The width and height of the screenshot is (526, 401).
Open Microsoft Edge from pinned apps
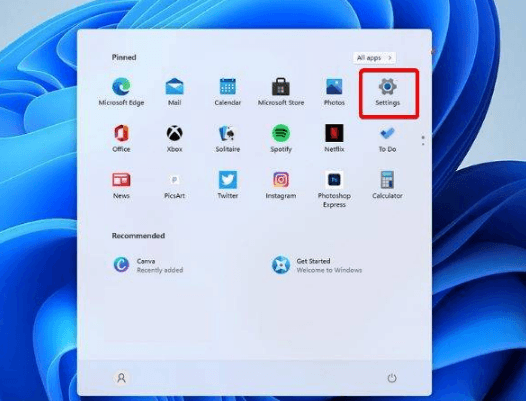(121, 92)
